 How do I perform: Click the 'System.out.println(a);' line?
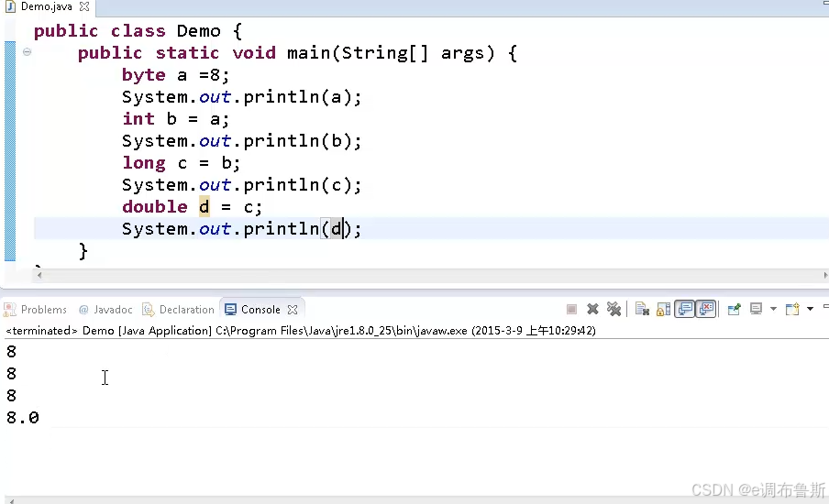click(x=241, y=97)
